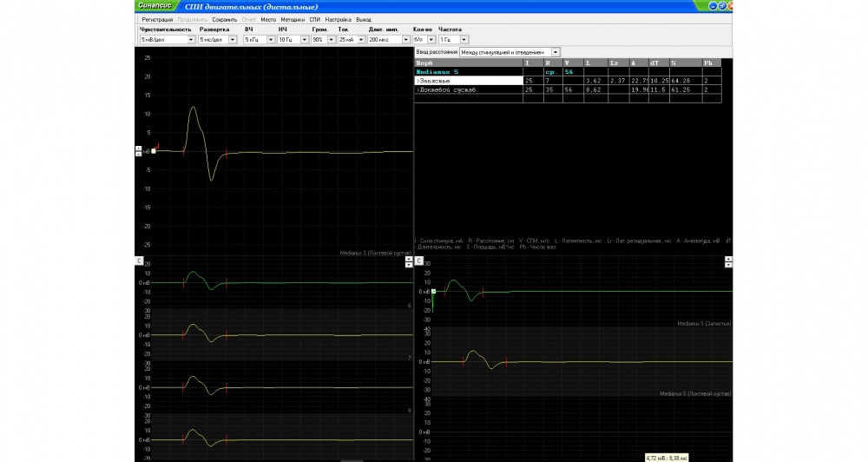Minimize the Синапсис window
868x462 pixels.
[x=712, y=5]
